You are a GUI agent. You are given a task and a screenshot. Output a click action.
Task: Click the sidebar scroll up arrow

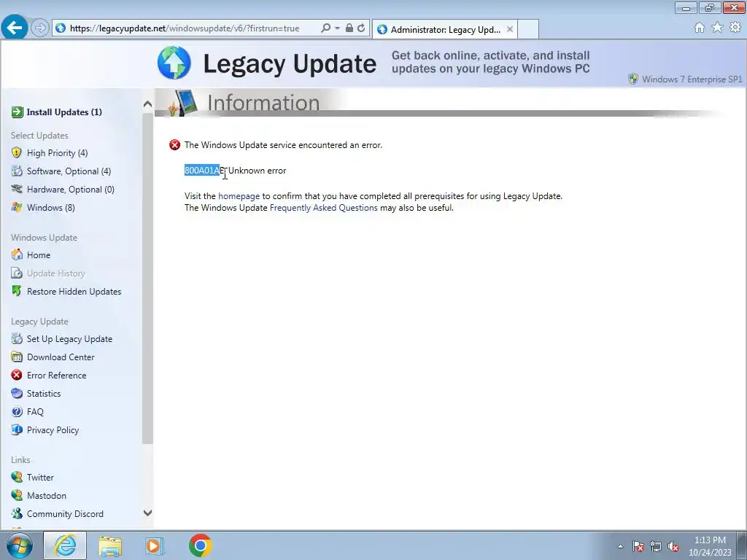[147, 104]
